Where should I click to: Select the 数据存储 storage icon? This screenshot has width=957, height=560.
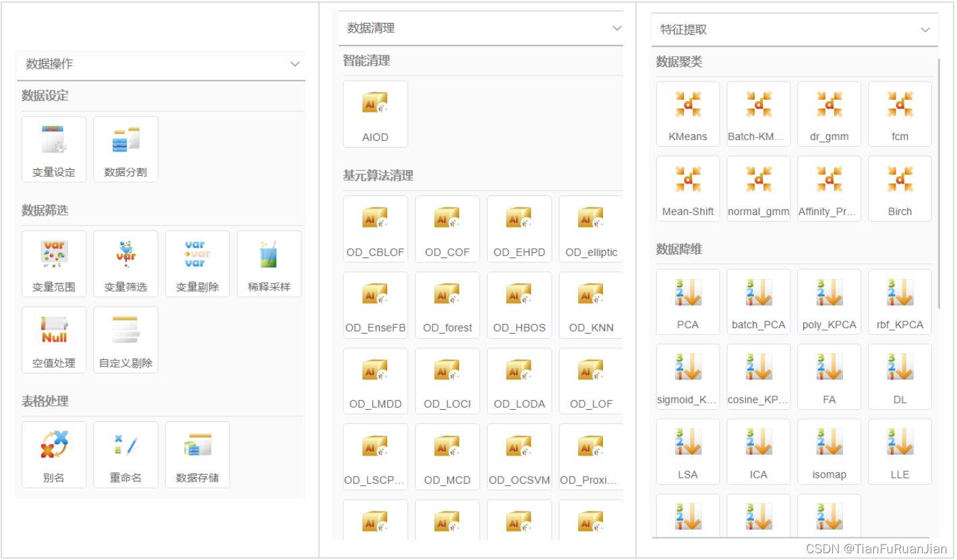pyautogui.click(x=197, y=454)
